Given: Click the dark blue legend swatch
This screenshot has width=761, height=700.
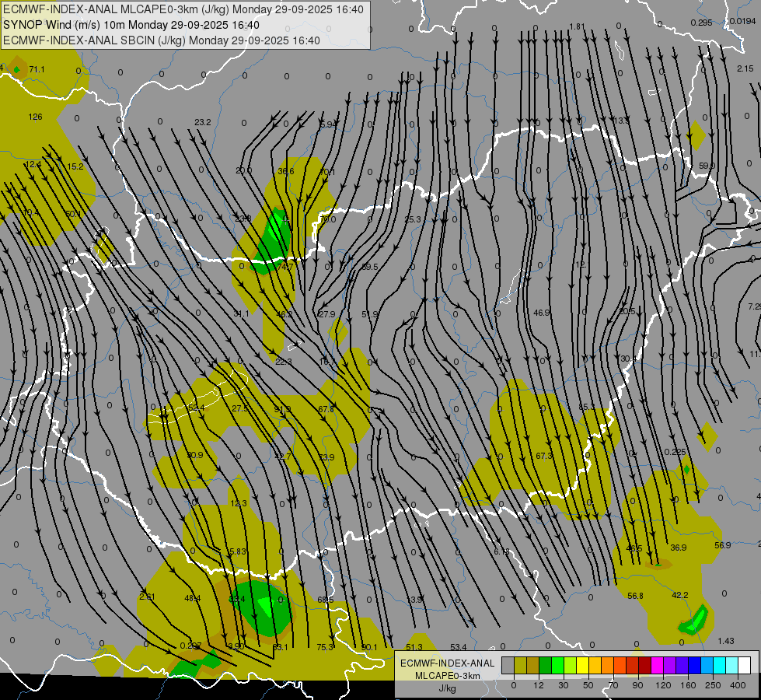Looking at the screenshot, I should pyautogui.click(x=694, y=665).
